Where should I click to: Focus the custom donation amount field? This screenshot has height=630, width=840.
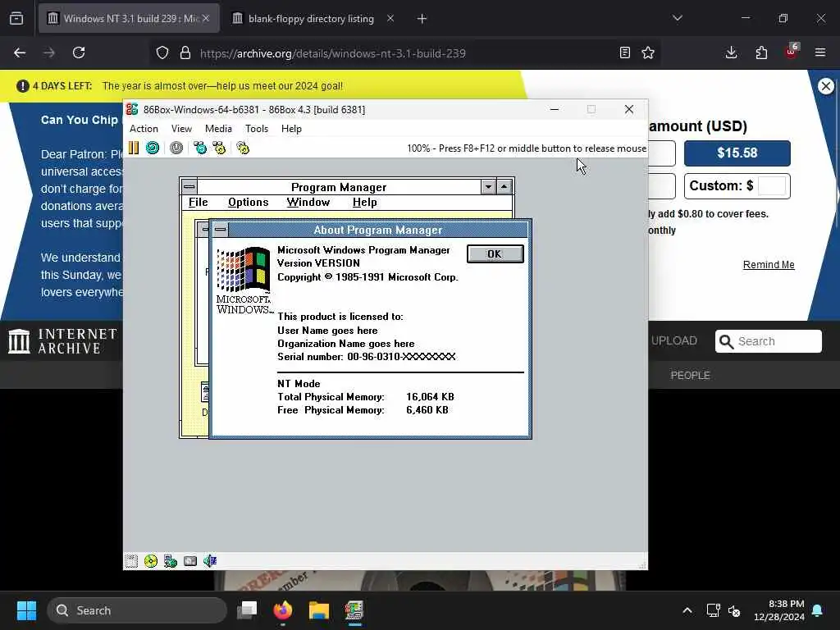[x=772, y=186]
